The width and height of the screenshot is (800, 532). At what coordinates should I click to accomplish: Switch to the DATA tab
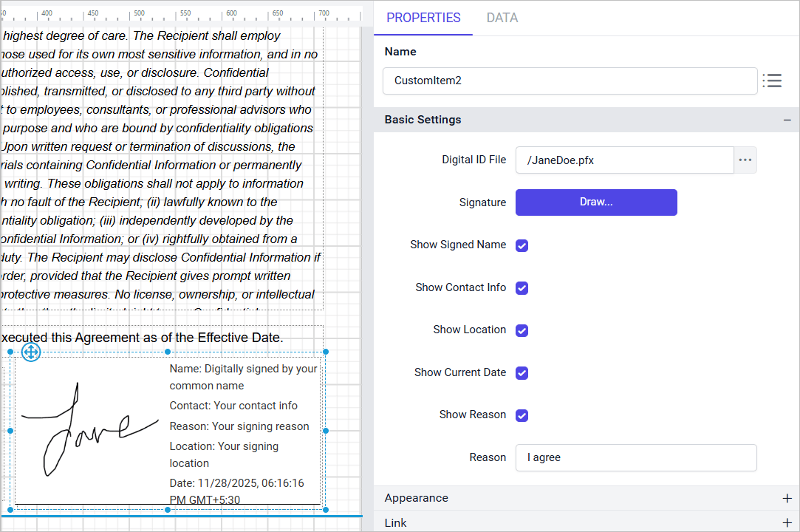click(502, 18)
